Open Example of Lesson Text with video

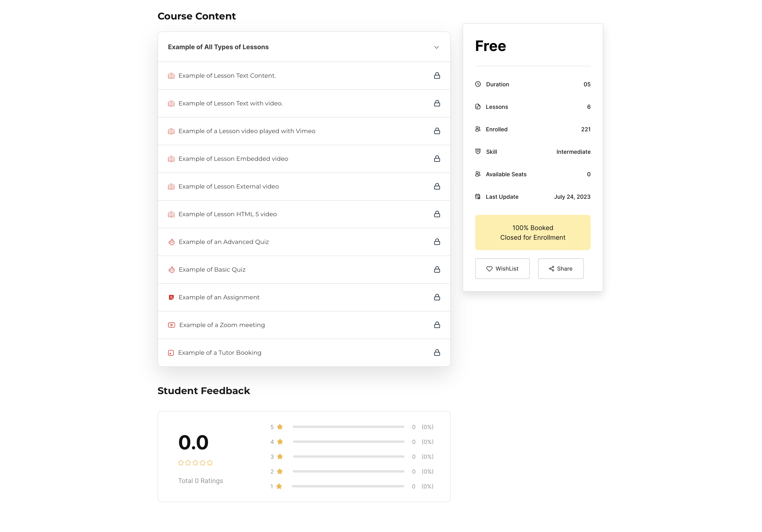pos(230,104)
